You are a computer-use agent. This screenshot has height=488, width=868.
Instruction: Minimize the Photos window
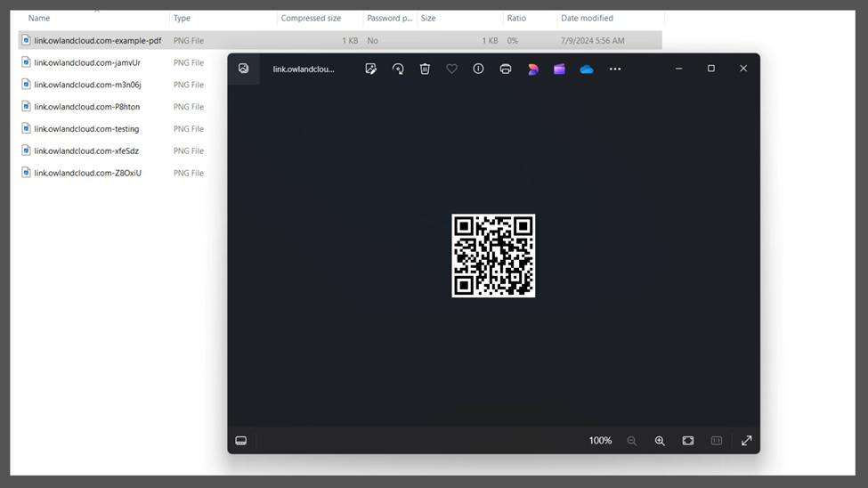pos(678,69)
